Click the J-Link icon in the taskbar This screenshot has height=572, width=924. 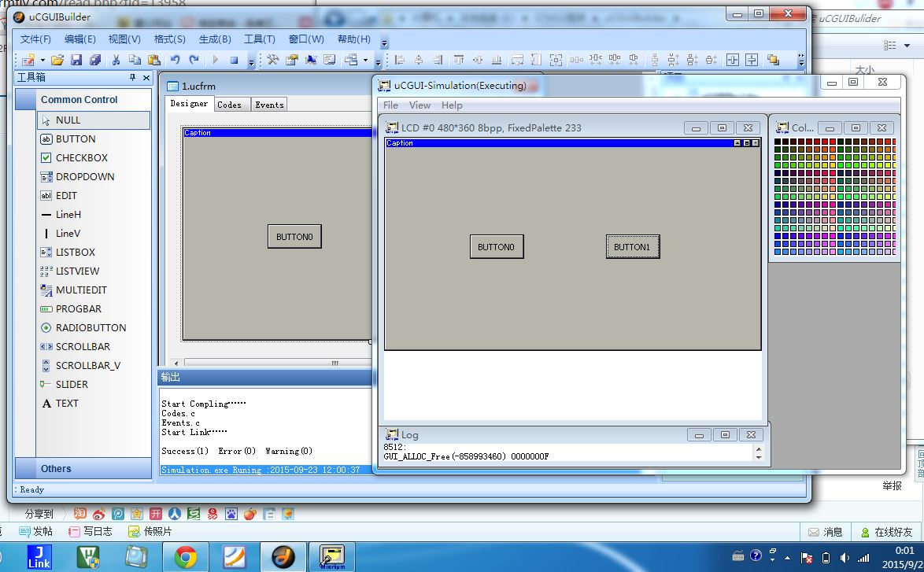pyautogui.click(x=39, y=557)
